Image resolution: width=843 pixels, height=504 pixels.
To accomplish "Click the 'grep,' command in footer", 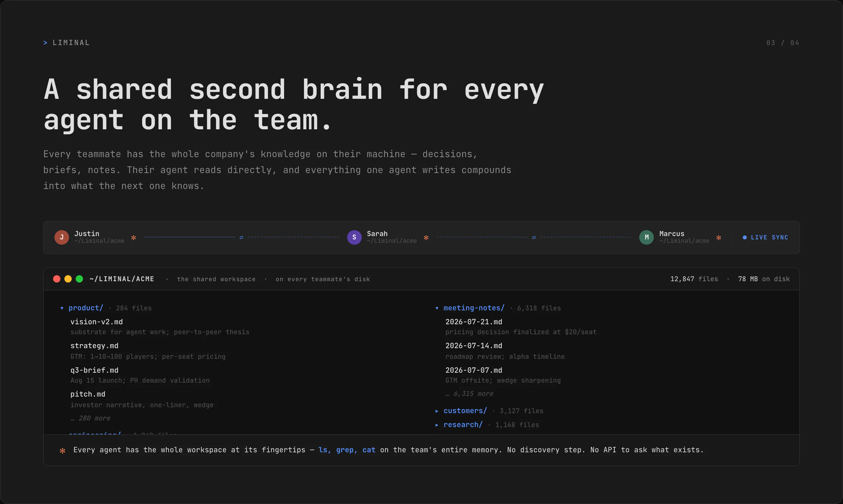I will [x=347, y=450].
